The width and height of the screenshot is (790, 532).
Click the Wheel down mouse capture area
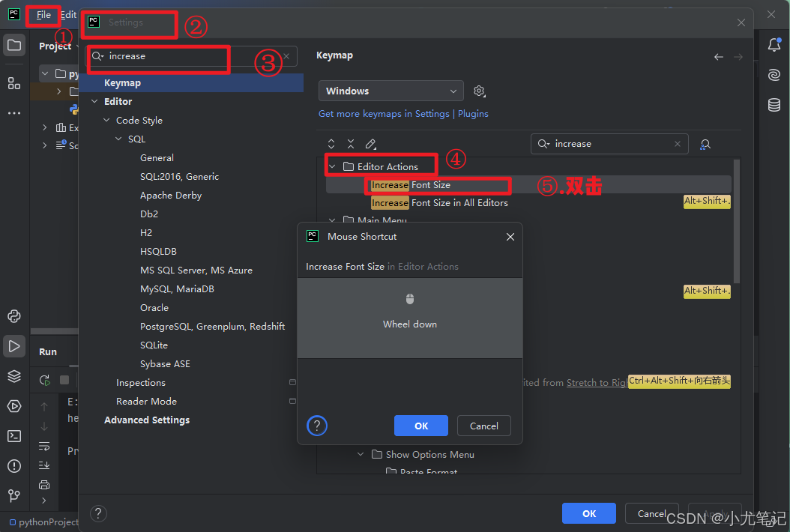(409, 318)
